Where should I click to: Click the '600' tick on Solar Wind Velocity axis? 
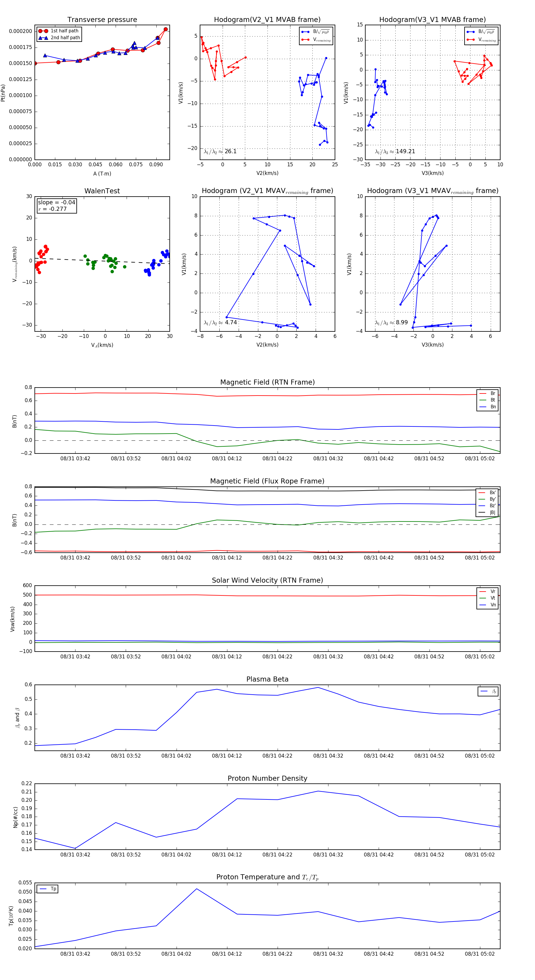(27, 586)
